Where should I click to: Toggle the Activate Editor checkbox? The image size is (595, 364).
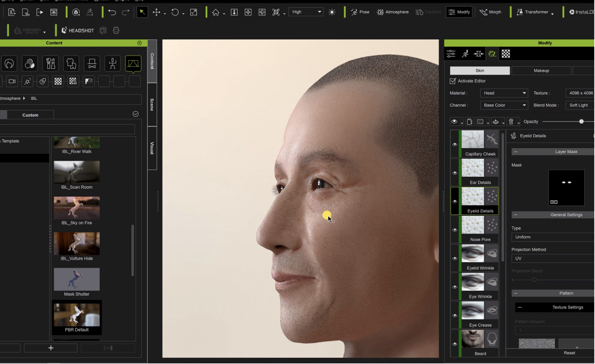pos(452,81)
